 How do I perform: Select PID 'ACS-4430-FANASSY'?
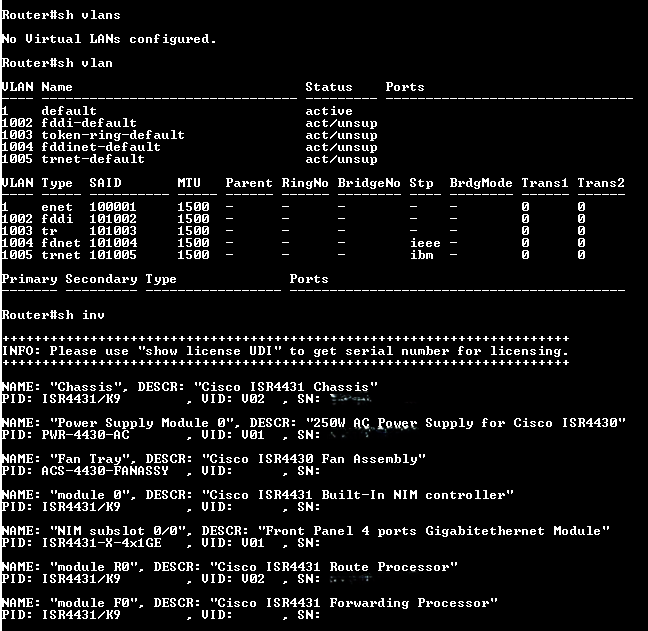click(x=105, y=471)
